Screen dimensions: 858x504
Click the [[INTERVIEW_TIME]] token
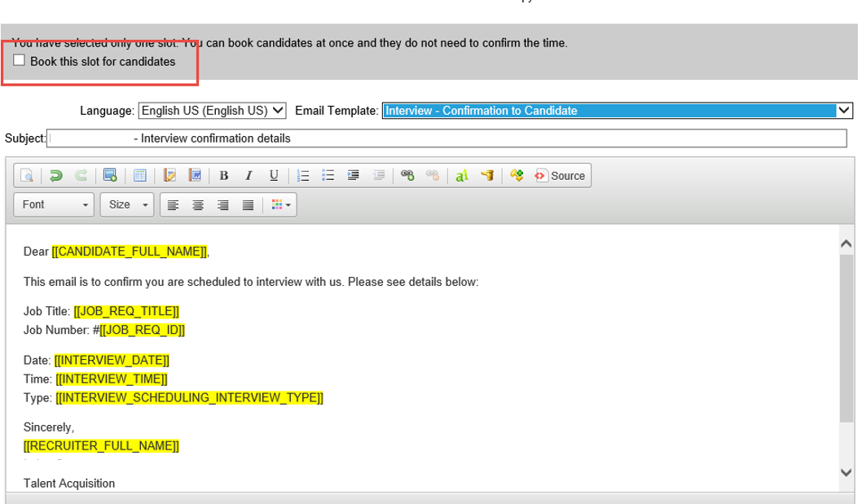click(x=112, y=379)
